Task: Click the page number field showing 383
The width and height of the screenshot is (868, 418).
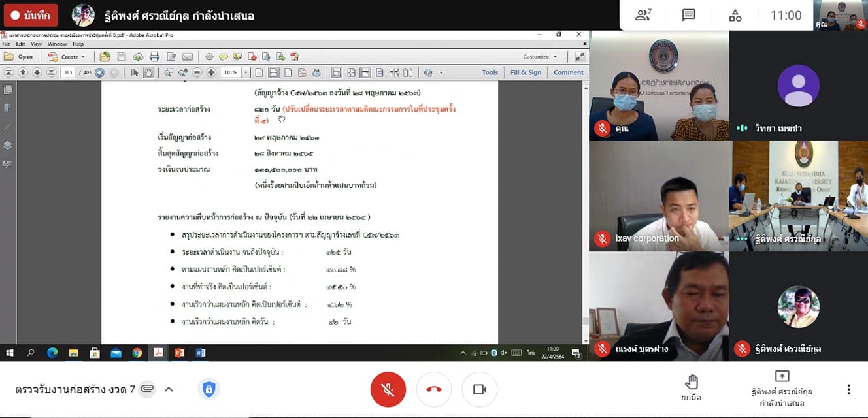Action: tap(67, 72)
